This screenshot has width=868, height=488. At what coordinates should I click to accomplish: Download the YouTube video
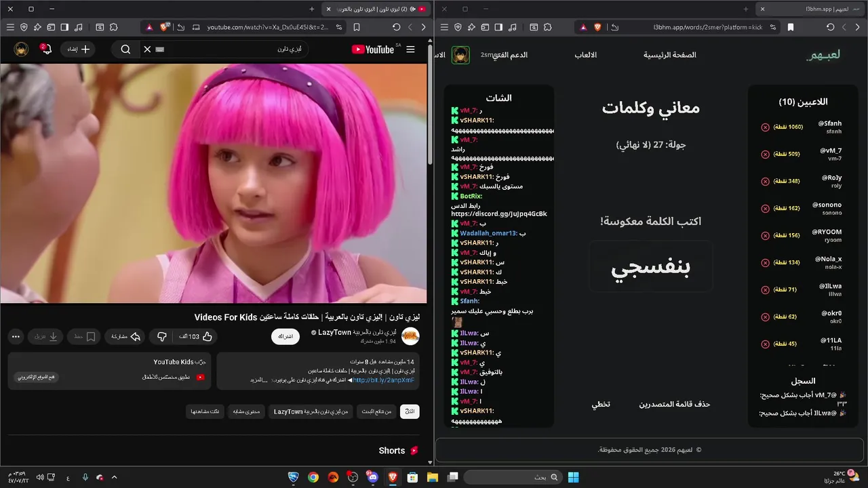tap(47, 336)
